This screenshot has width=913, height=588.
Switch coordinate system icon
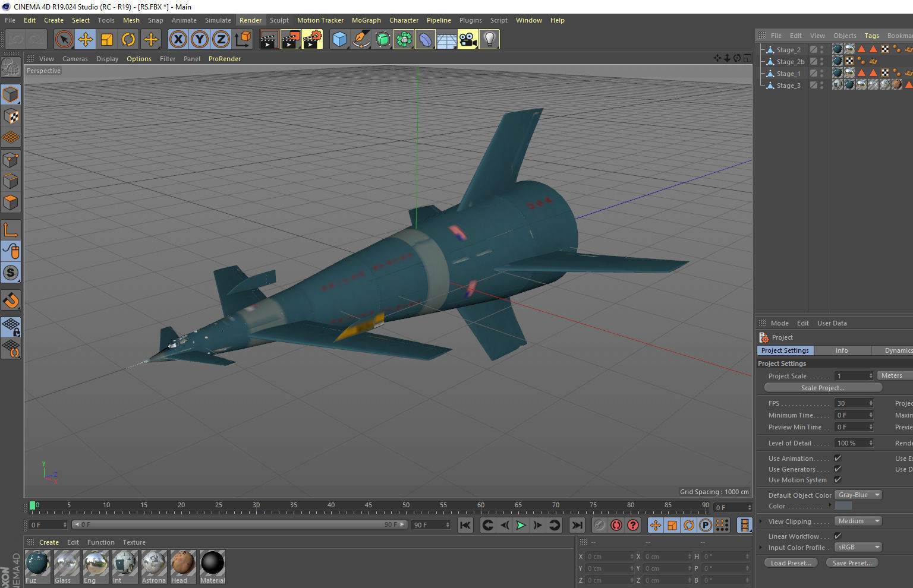[x=243, y=40]
